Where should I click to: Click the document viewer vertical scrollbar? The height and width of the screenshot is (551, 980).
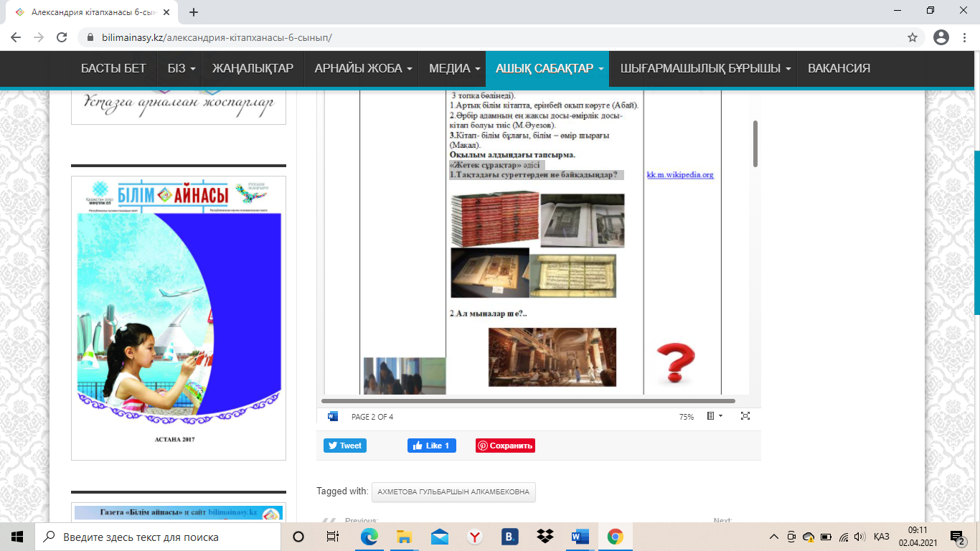coord(754,143)
